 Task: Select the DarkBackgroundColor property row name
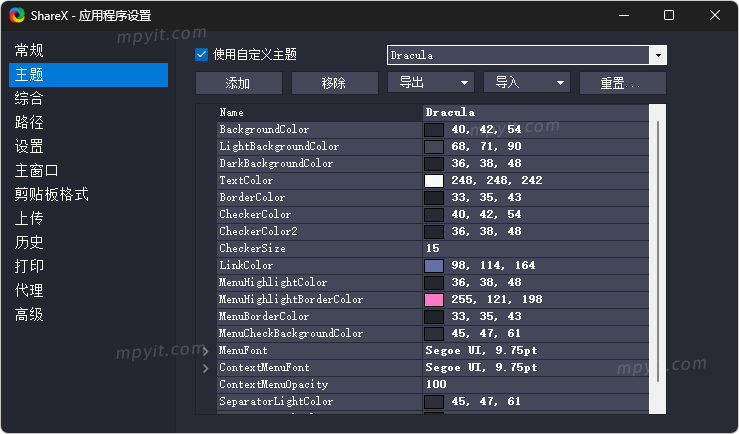click(276, 164)
